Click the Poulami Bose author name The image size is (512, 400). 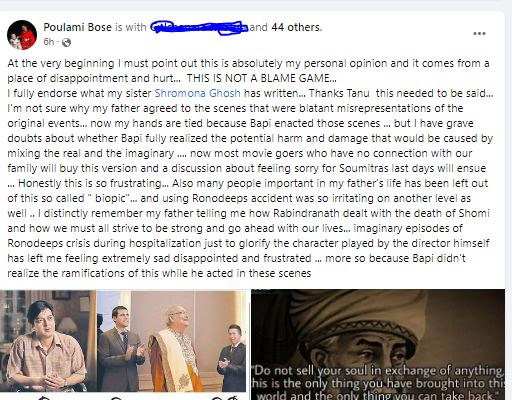[x=77, y=27]
